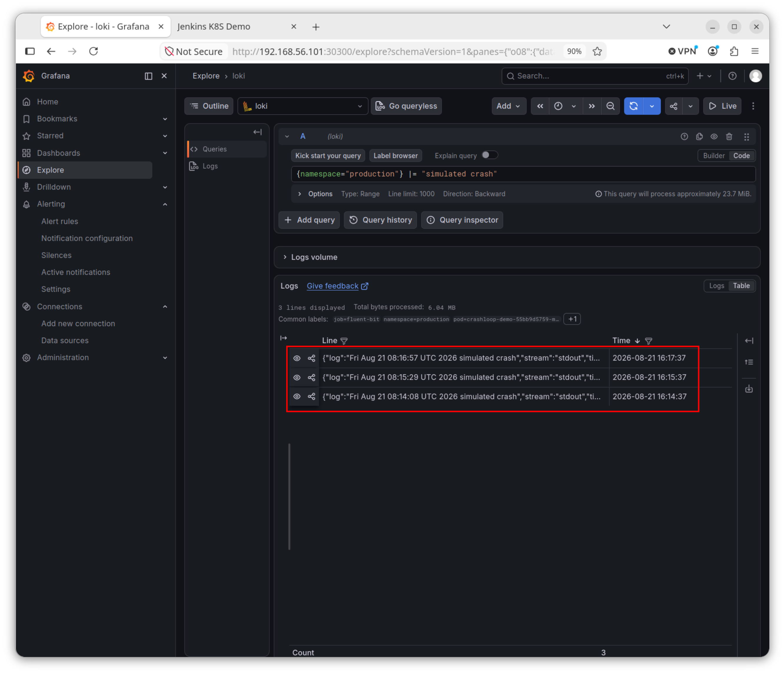Click the share shortened link icon
Screen dimensions: 784x674
click(x=674, y=106)
